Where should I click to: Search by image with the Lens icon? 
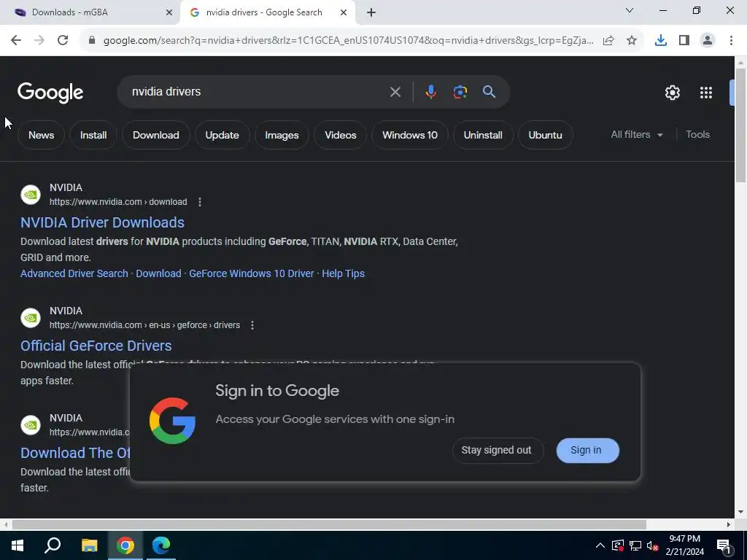pyautogui.click(x=460, y=92)
